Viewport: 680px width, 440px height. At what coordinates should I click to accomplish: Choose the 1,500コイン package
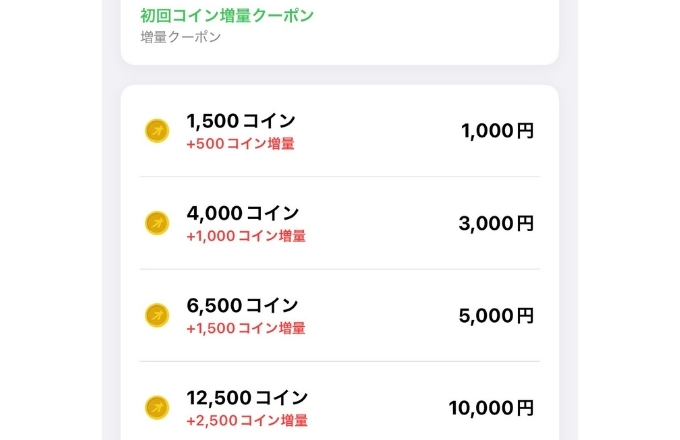(340, 130)
